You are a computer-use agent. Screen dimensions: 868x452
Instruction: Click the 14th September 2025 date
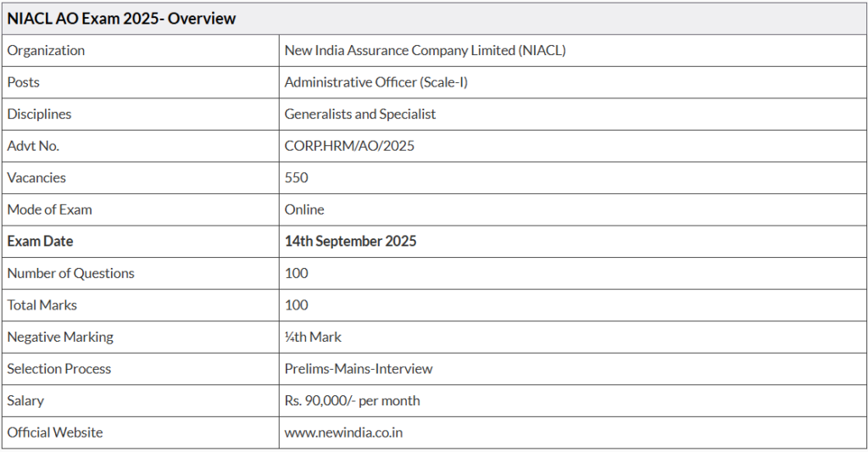pos(350,242)
